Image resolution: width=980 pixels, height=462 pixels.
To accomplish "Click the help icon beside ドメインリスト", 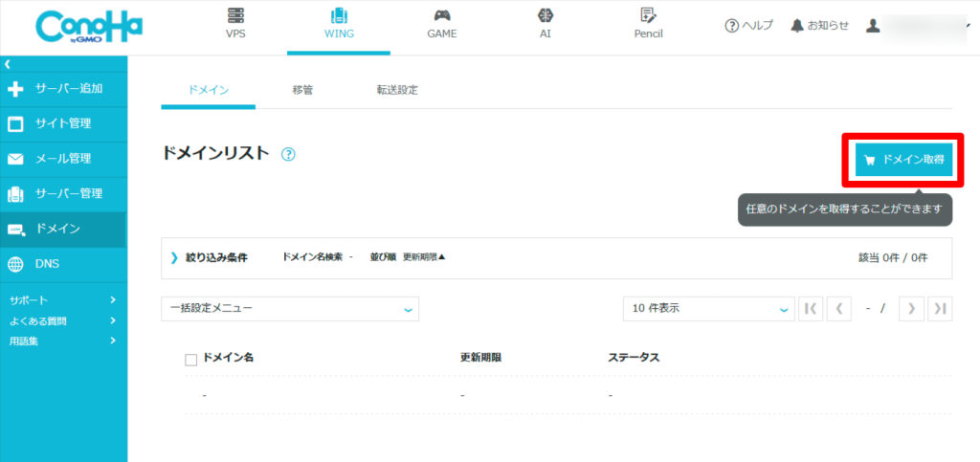I will [288, 154].
